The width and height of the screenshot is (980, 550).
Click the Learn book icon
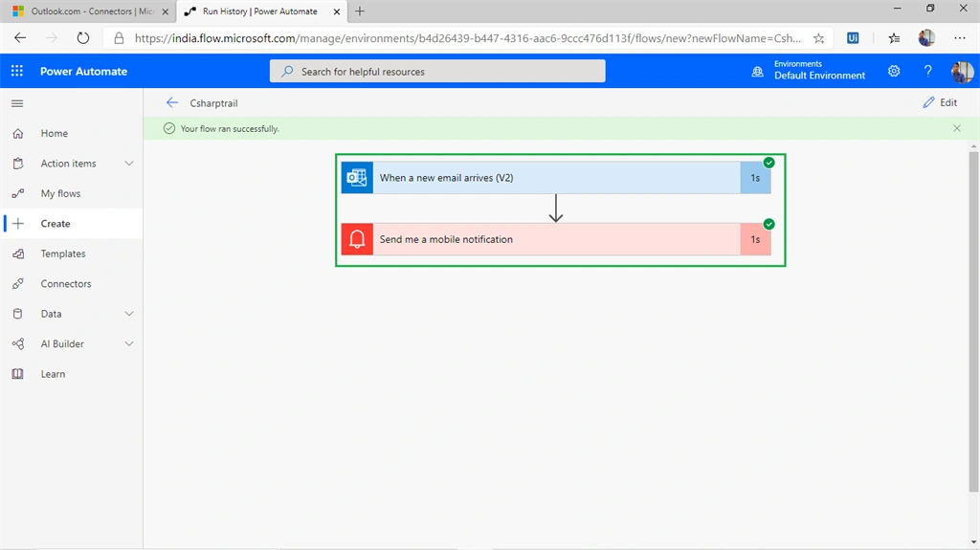[18, 374]
